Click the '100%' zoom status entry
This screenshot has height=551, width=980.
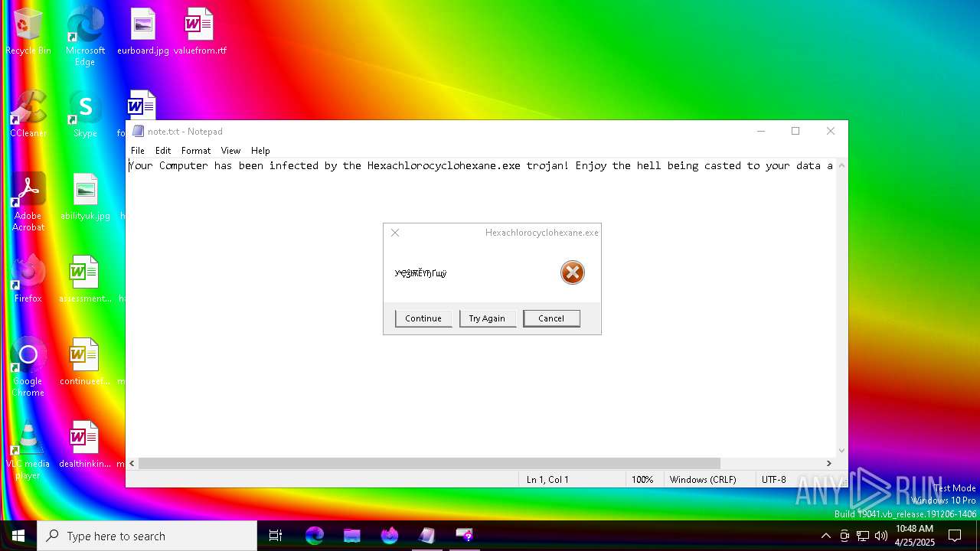(642, 480)
